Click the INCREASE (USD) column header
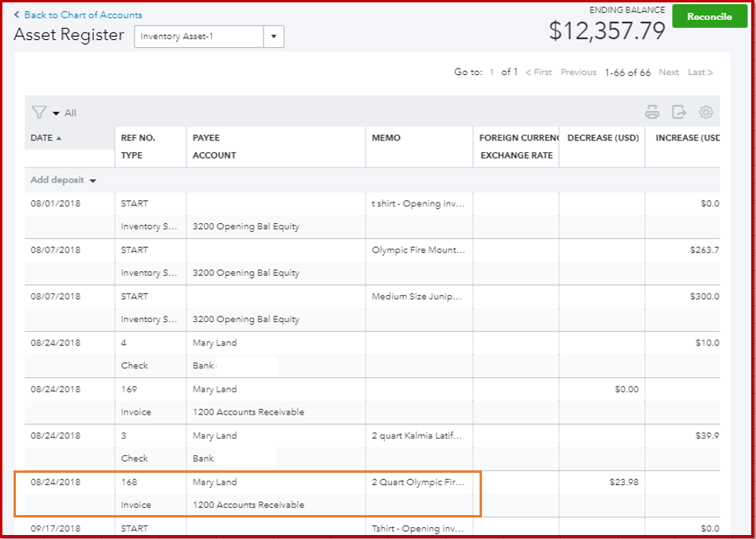 tap(688, 138)
